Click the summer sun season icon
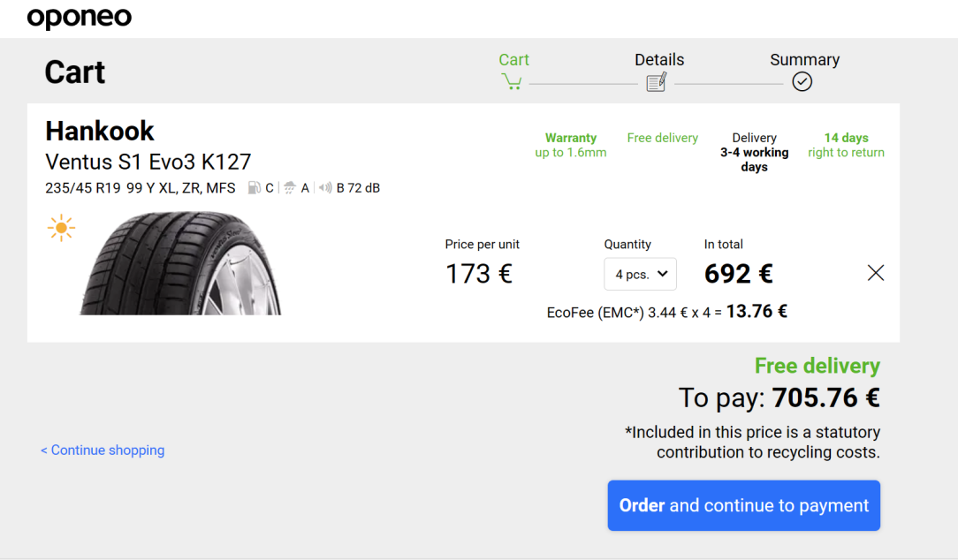The width and height of the screenshot is (958, 560). point(61,228)
